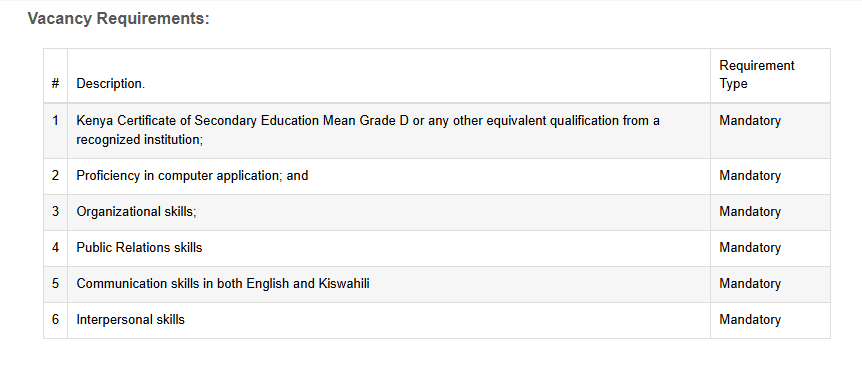Click the Vacancy Requirements heading

(119, 19)
